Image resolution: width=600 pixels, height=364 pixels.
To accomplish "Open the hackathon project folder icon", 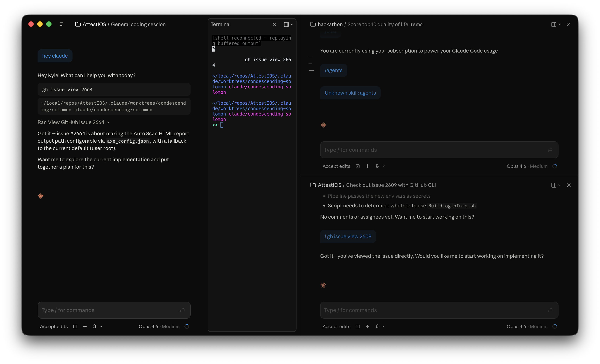I will tap(313, 24).
